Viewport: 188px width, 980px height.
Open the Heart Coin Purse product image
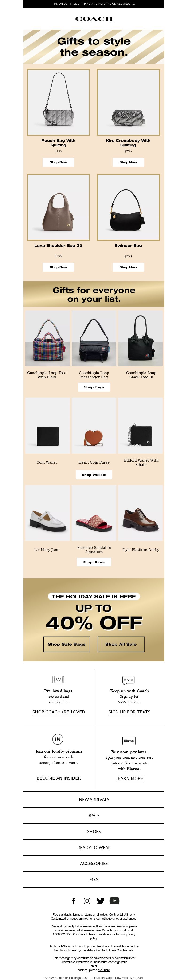(94, 425)
